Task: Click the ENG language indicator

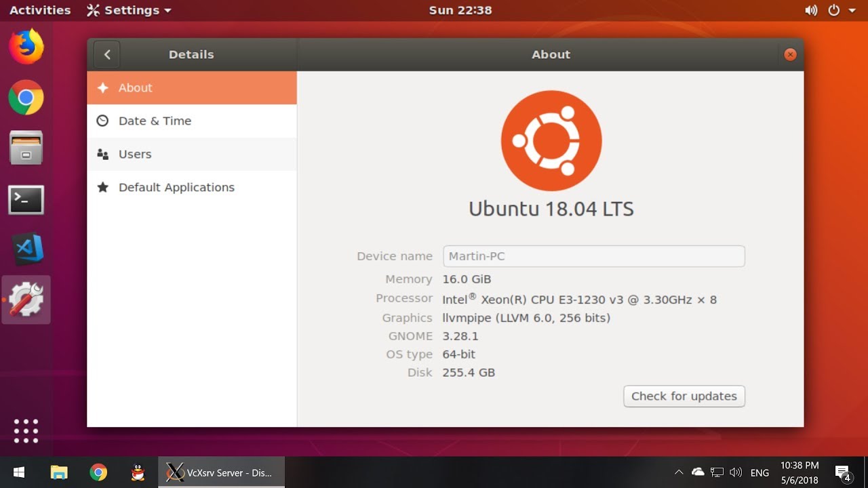Action: coord(760,472)
